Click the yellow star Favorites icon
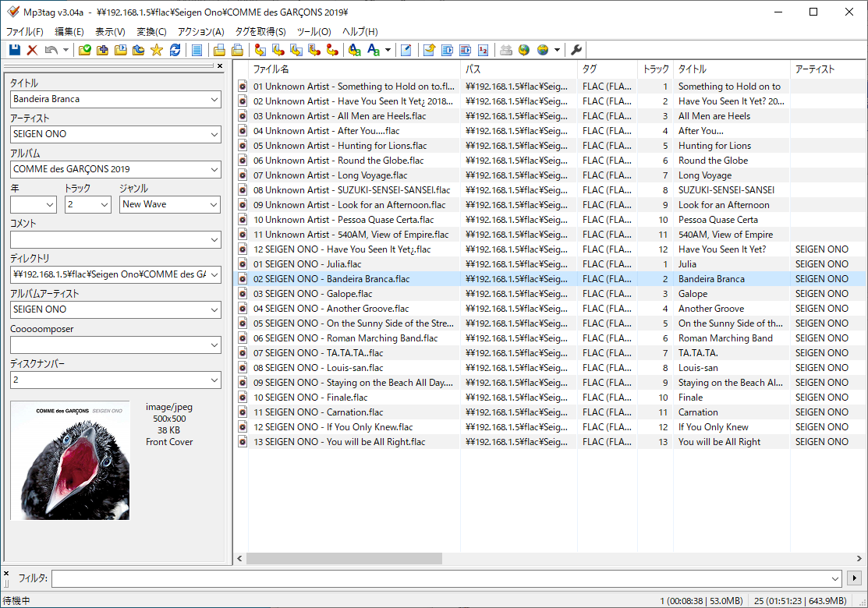 [157, 50]
